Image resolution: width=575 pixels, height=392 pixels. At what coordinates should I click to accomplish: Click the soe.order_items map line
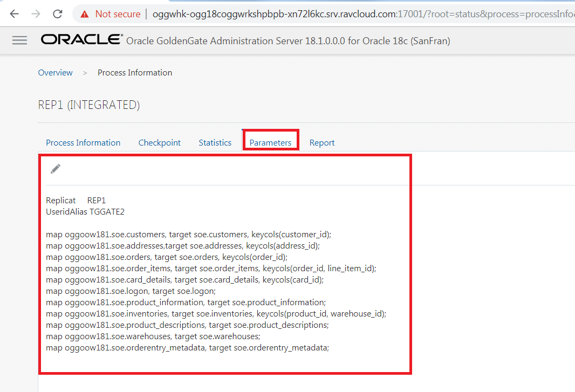pyautogui.click(x=211, y=269)
